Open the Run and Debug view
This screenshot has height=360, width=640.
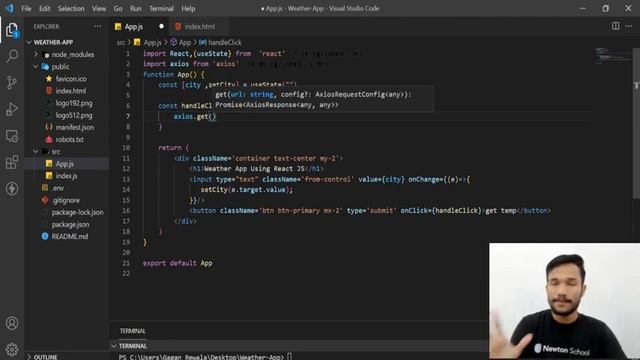tap(12, 109)
